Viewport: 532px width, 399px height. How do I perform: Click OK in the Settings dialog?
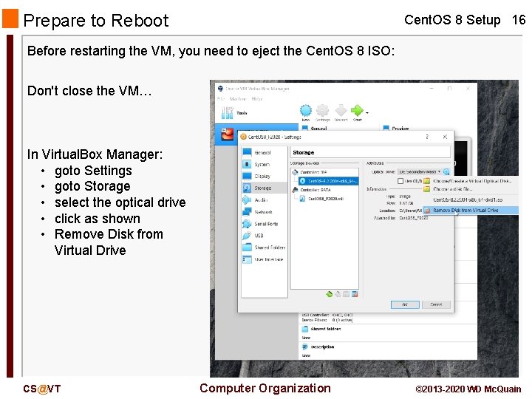[405, 304]
